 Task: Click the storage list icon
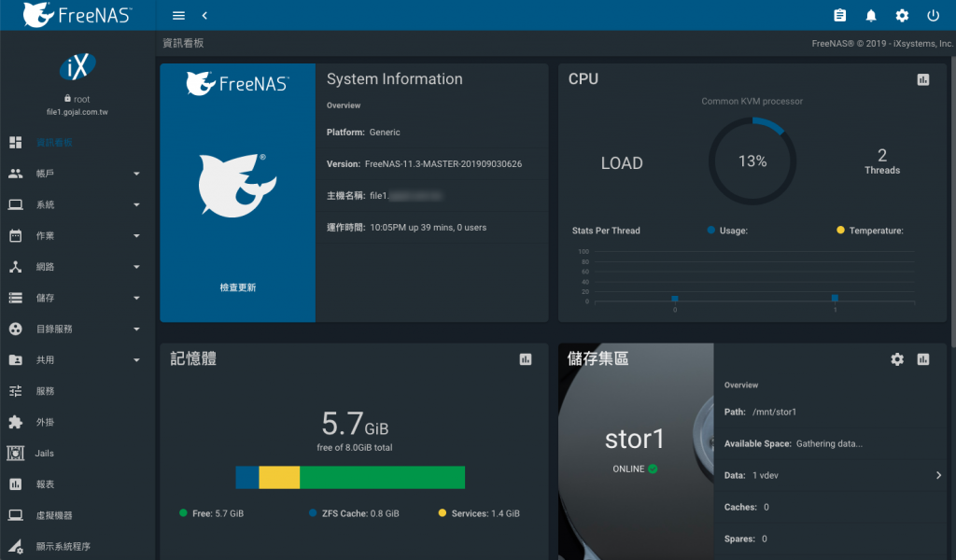point(15,298)
